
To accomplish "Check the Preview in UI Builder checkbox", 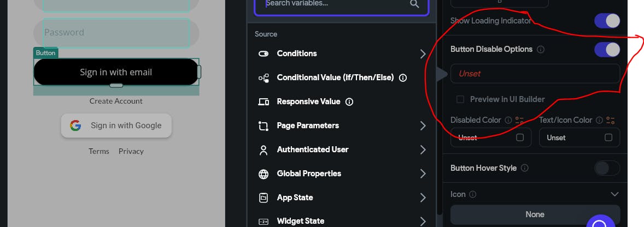I will [x=460, y=99].
